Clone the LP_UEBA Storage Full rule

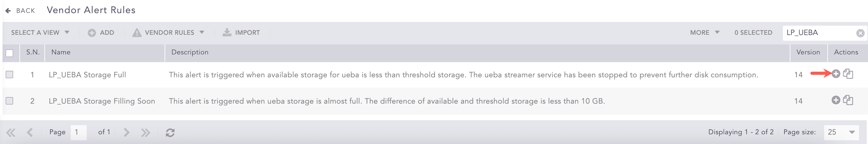848,74
